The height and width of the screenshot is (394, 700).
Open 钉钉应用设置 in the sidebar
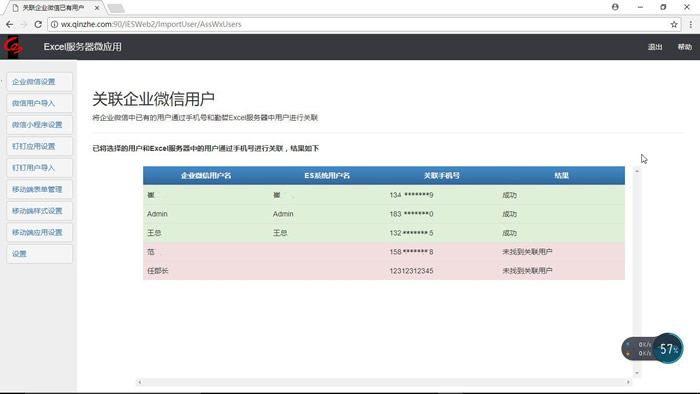[39, 146]
